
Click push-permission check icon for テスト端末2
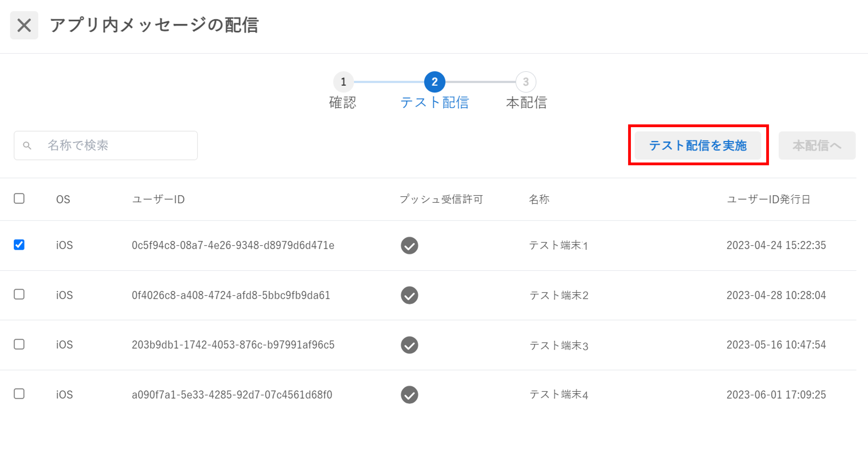(x=409, y=295)
